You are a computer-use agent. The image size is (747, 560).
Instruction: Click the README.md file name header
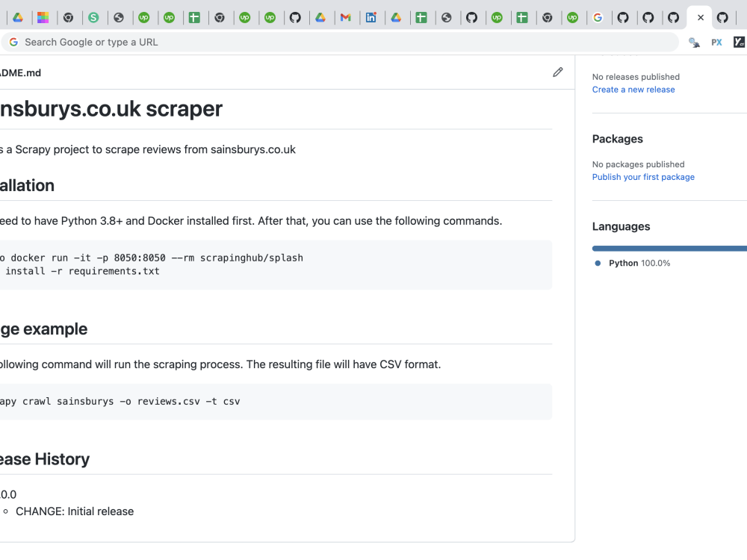pos(20,73)
